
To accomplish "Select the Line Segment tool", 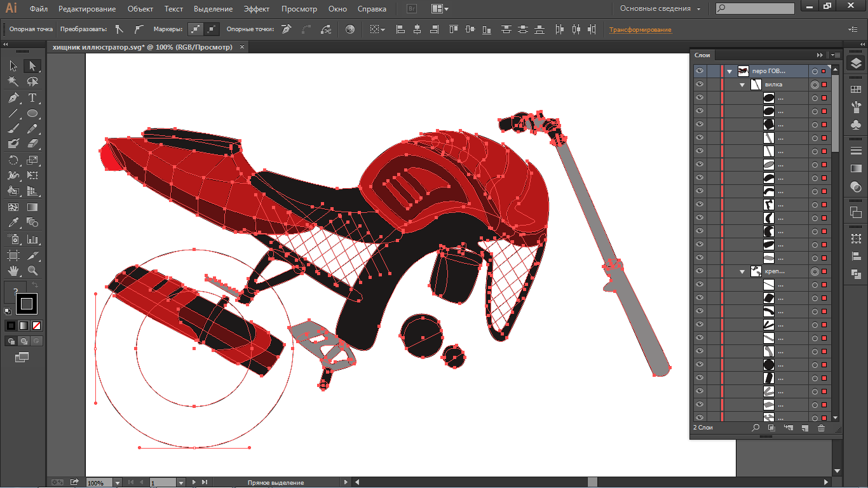I will pyautogui.click(x=13, y=114).
